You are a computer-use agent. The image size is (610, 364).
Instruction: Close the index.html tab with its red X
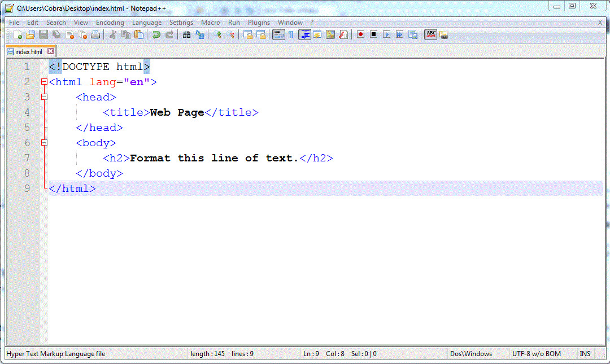pyautogui.click(x=51, y=51)
